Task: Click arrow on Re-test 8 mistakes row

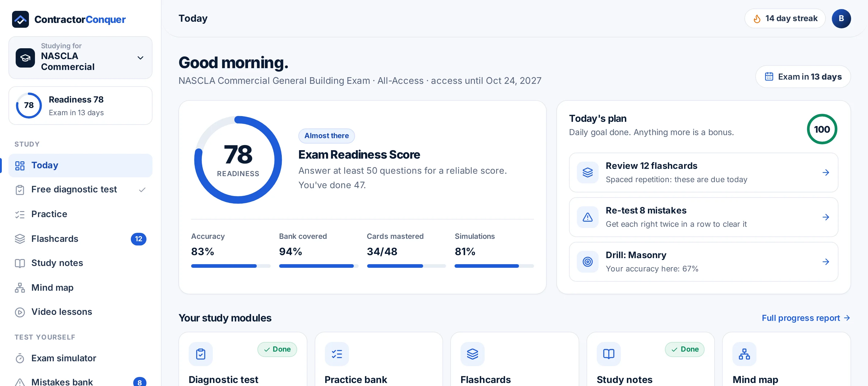Action: coord(826,217)
